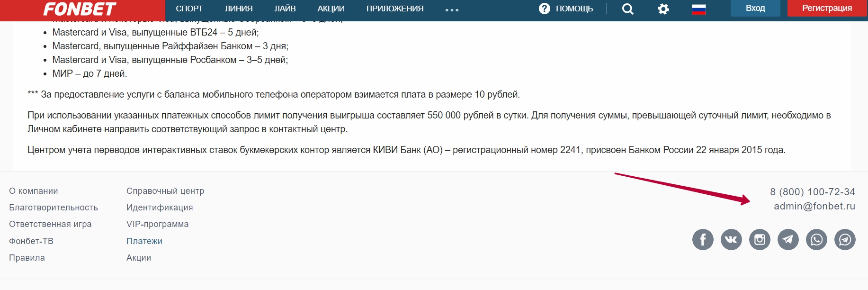Open the Ответственная игра footer link
This screenshot has height=290, width=868.
click(x=50, y=224)
